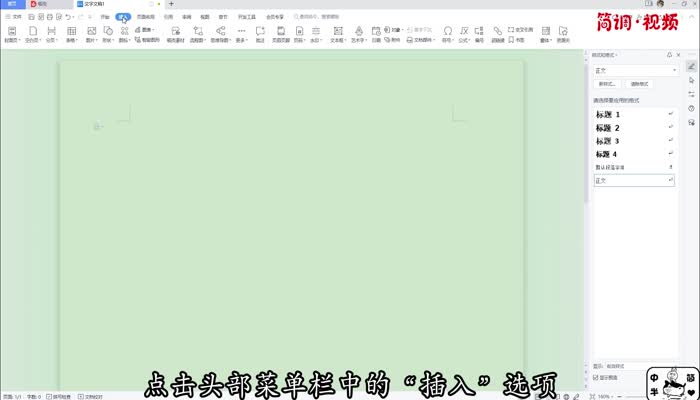Insert a bookmark

(516, 40)
